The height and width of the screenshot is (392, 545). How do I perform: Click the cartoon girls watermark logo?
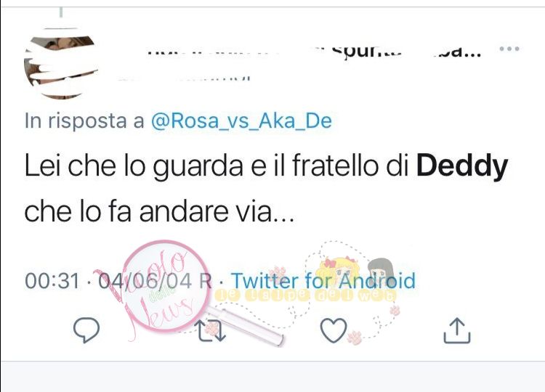click(351, 278)
